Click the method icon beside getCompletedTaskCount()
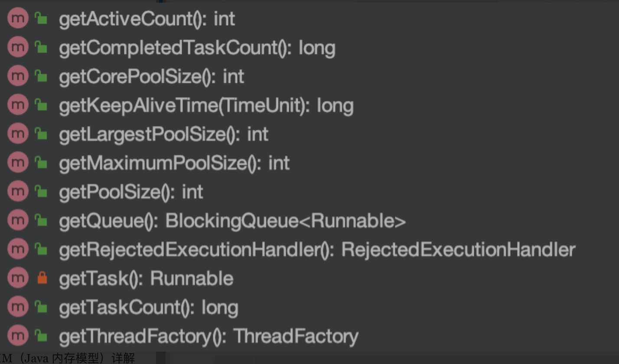This screenshot has width=619, height=364. click(x=18, y=47)
